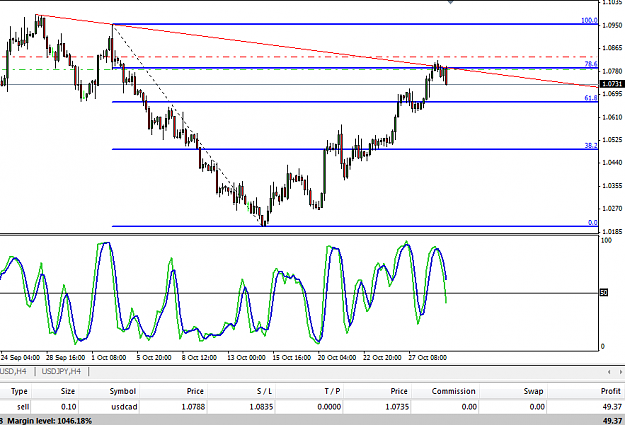Screen dimensions: 625x425
Task: Click the T / P column header
Action: (332, 391)
